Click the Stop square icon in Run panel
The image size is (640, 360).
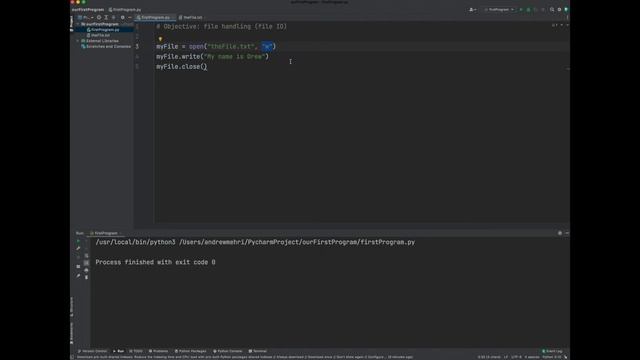(x=78, y=267)
